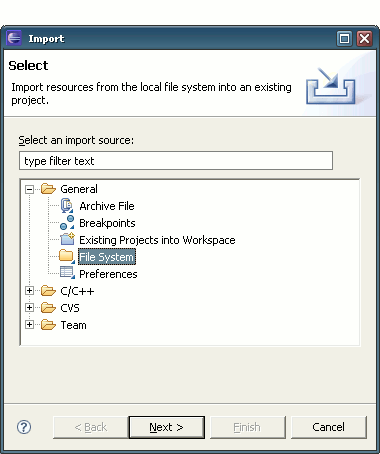380x454 pixels.
Task: Select the Archive File entry
Action: pos(107,206)
